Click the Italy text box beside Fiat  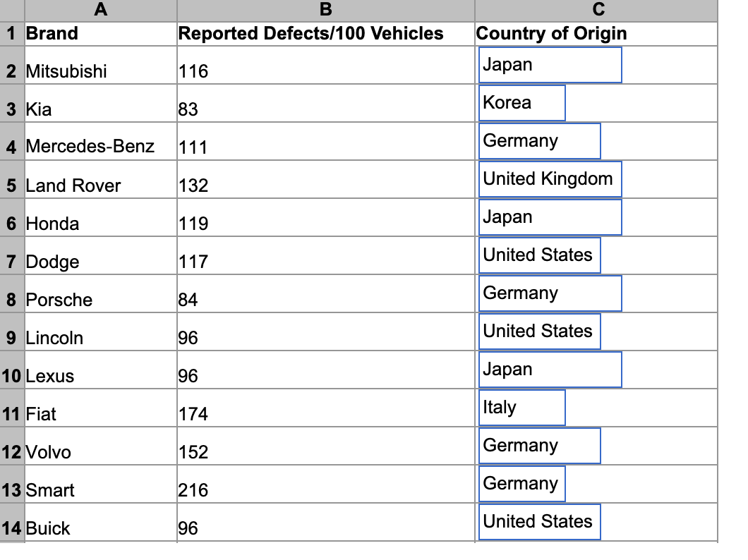click(x=522, y=407)
